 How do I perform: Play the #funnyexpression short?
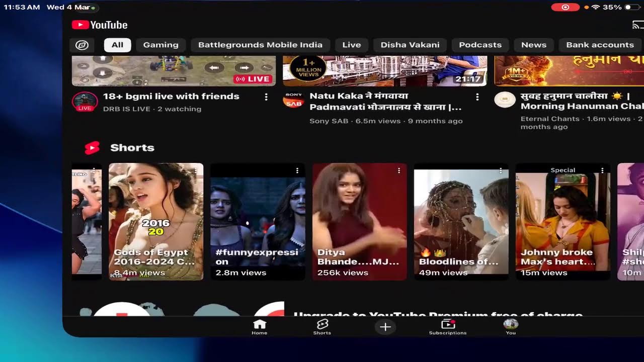[x=258, y=222]
